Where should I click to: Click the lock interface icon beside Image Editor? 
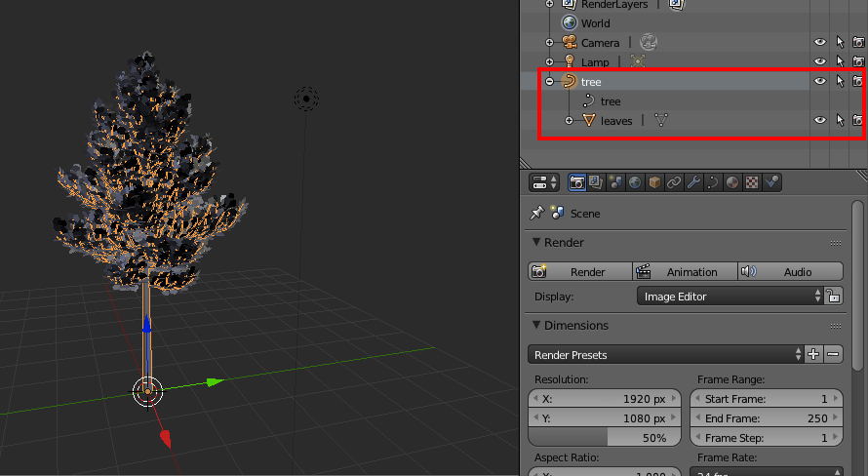click(x=833, y=297)
